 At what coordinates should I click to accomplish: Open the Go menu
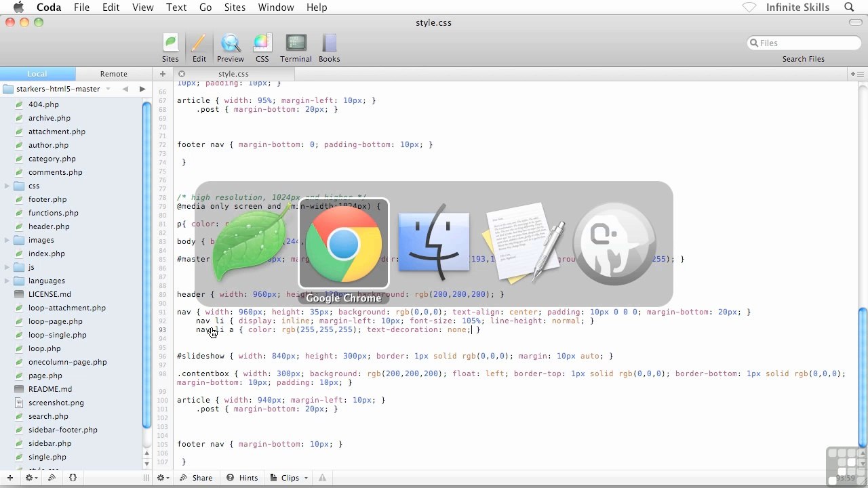coord(205,7)
